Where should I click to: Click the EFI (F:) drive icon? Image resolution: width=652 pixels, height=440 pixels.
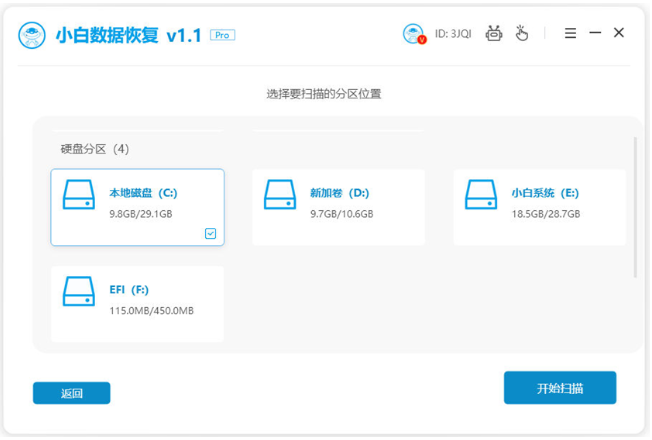(79, 292)
